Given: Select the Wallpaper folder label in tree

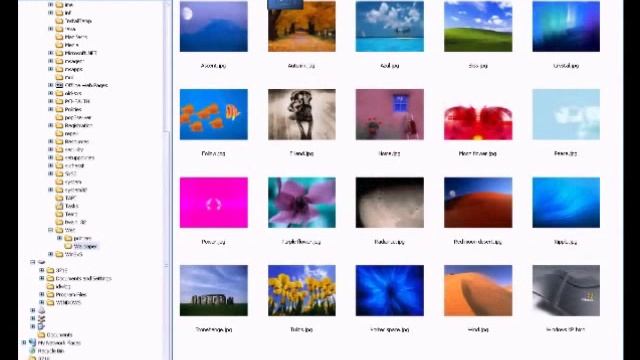Looking at the screenshot, I should coord(85,246).
